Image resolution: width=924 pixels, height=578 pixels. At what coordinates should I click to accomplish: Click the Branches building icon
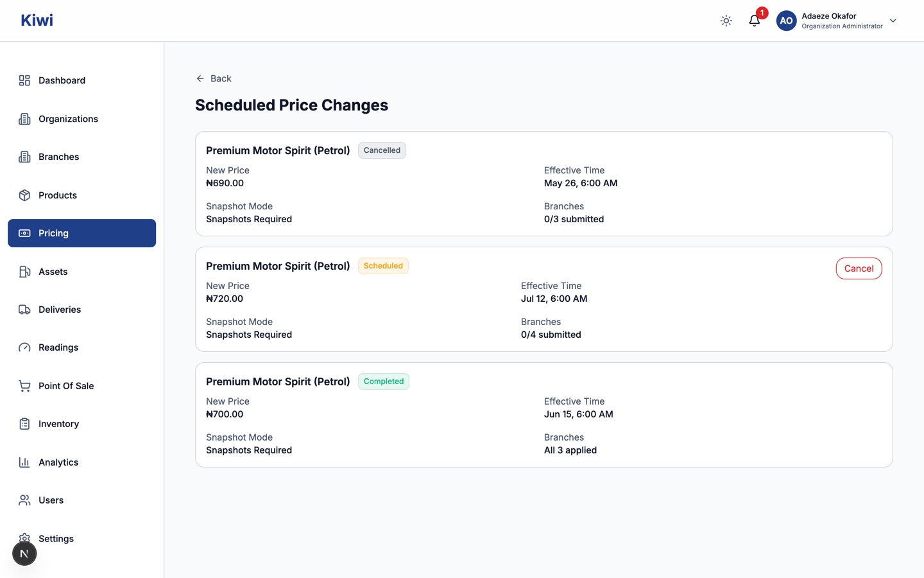tap(24, 157)
